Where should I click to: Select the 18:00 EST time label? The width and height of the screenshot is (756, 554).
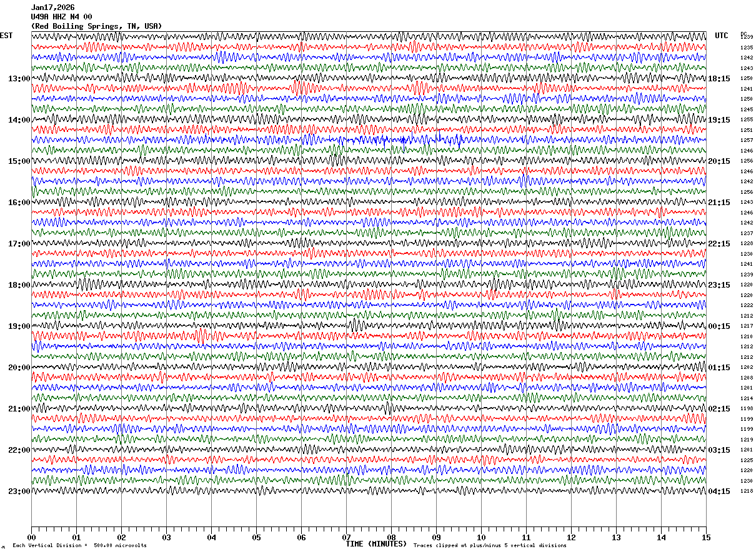(x=19, y=285)
